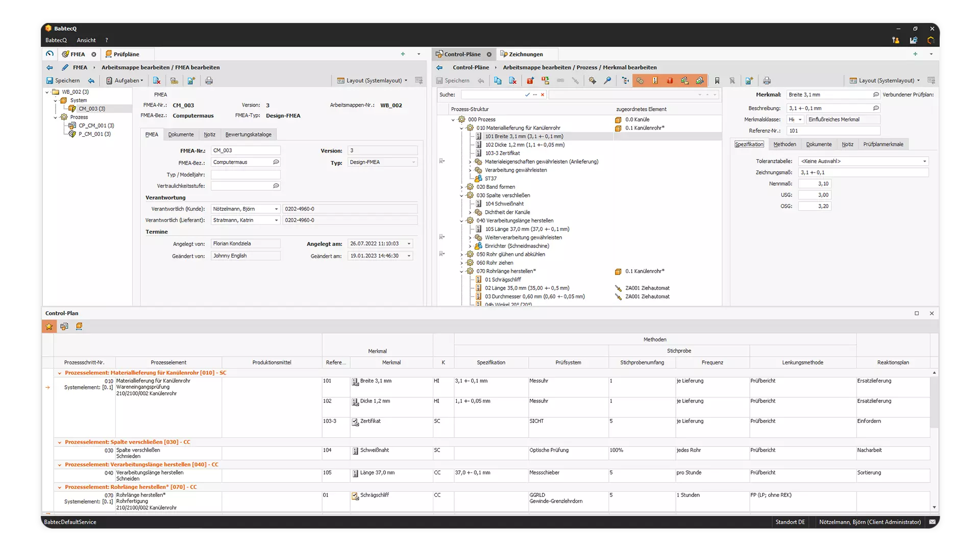The height and width of the screenshot is (551, 980).
Task: Click the save icon in the FMEA toolbar
Action: 50,81
